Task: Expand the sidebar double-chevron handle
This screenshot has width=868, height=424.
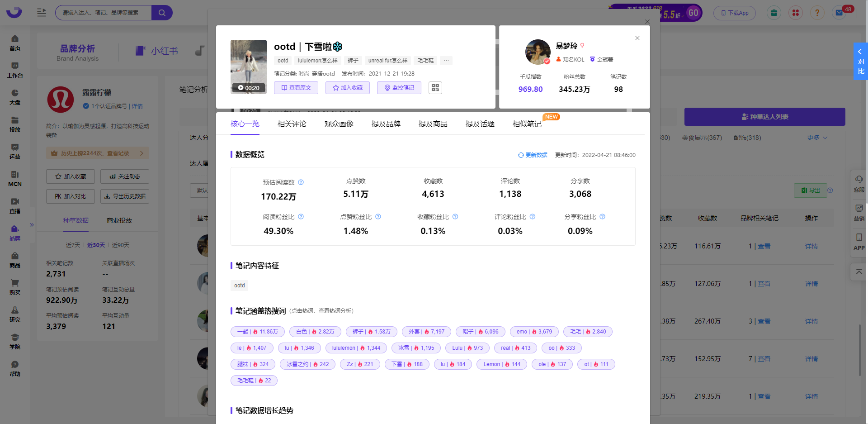Action: (32, 224)
